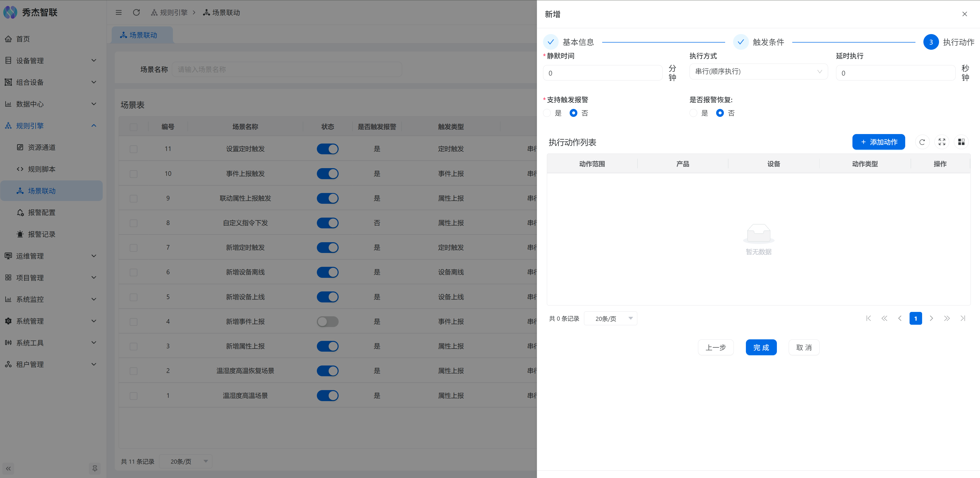Toggle status switch for 新增事件上报
The image size is (980, 478).
click(327, 322)
